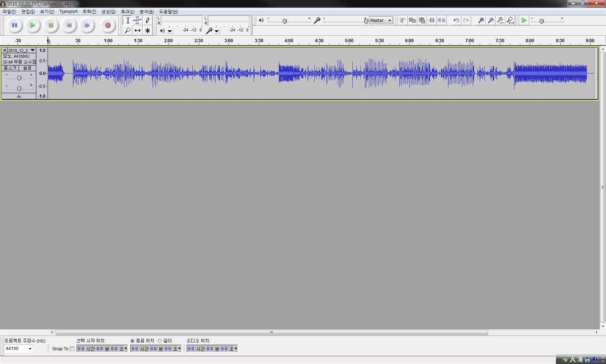The height and width of the screenshot is (364, 606).
Task: Click the help icon in system tray
Action: tap(595, 359)
